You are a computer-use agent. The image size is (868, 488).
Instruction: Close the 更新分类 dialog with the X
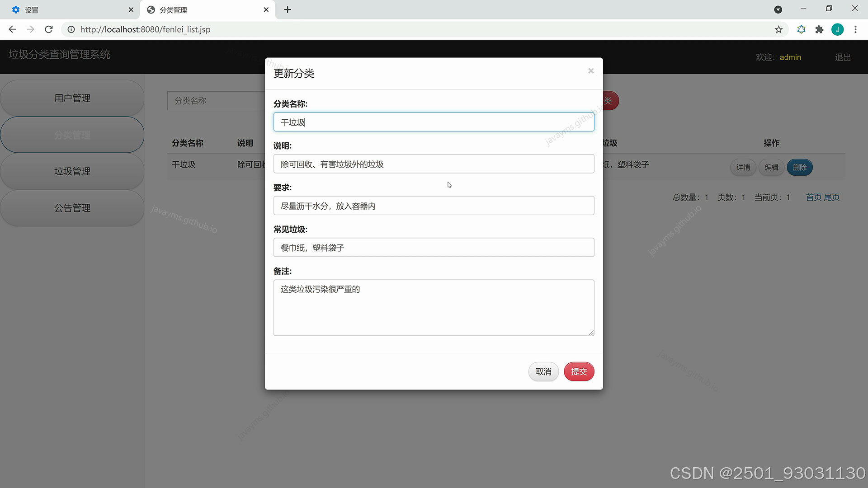(x=590, y=71)
